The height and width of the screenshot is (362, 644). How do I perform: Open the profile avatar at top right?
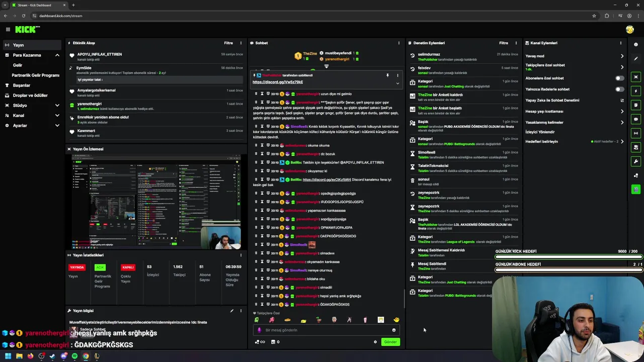coord(629,30)
